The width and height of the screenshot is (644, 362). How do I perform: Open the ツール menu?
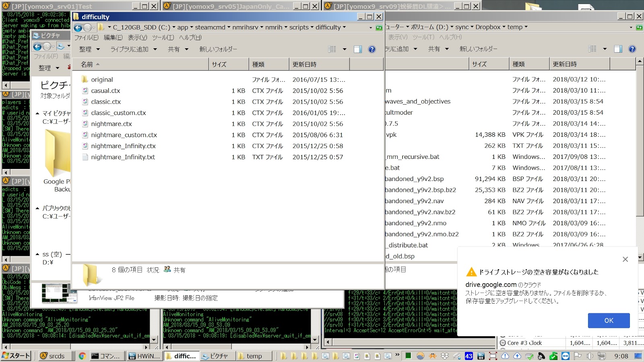point(162,37)
